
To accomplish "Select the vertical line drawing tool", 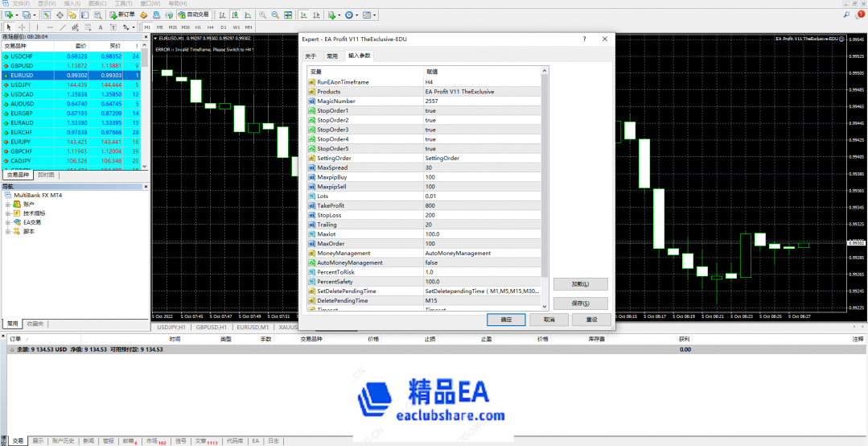I will (x=37, y=27).
